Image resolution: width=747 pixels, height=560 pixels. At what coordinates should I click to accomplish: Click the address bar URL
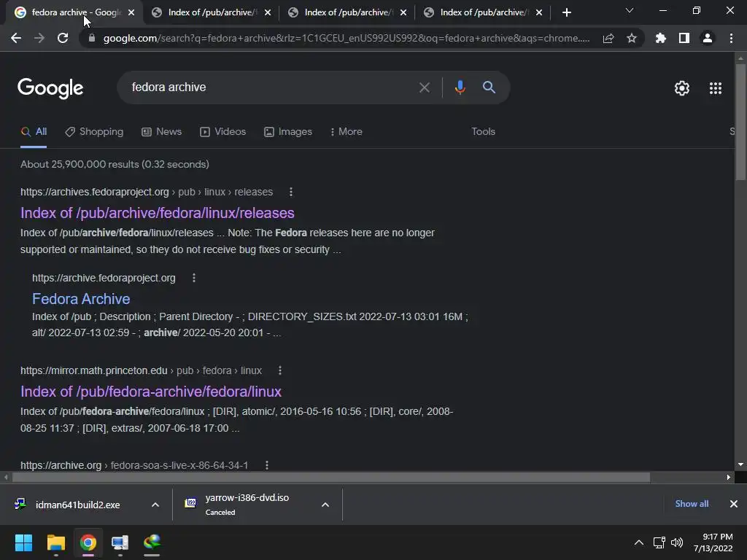pyautogui.click(x=347, y=38)
